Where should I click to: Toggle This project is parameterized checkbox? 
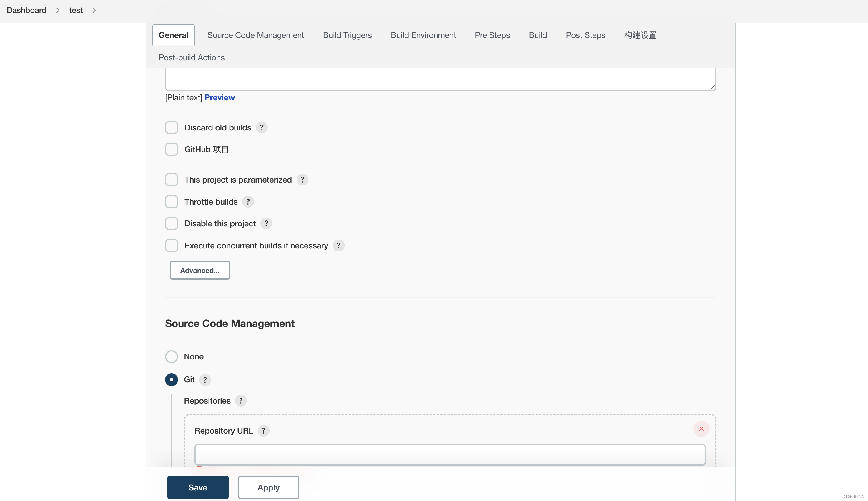coord(171,180)
